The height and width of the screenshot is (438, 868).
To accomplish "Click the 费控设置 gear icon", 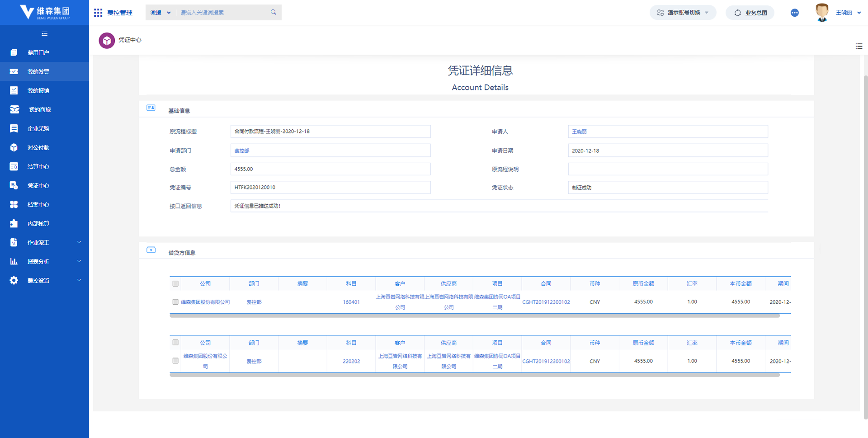I will click(x=14, y=281).
